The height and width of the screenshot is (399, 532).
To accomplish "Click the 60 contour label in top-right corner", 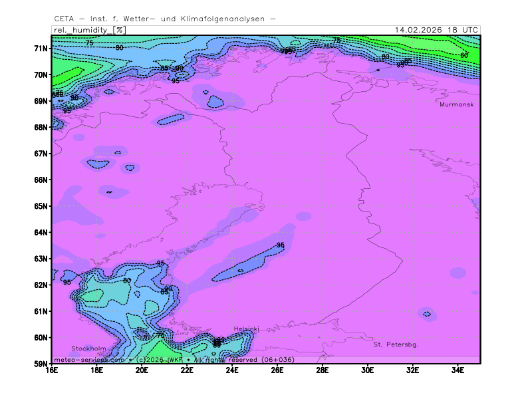I will pos(464,55).
